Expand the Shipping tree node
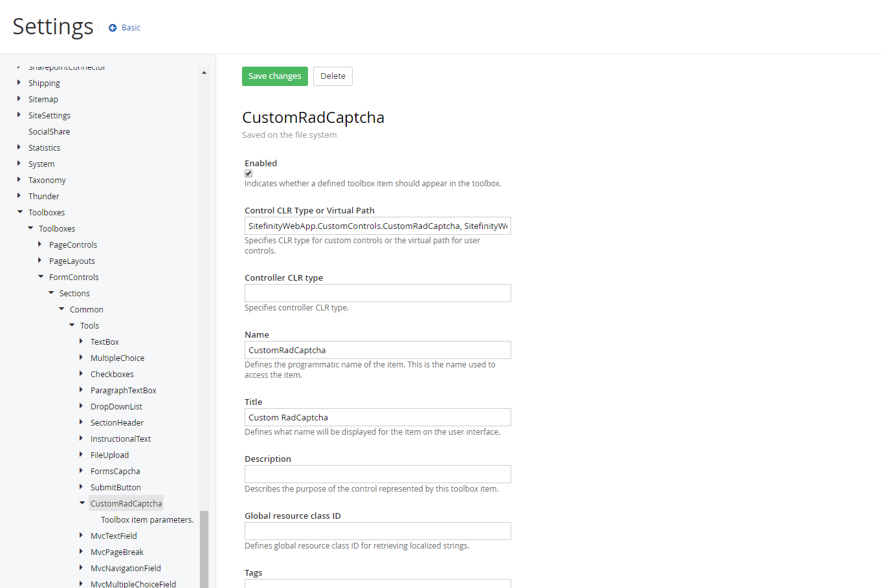Screen dimensions: 882x588 point(19,83)
